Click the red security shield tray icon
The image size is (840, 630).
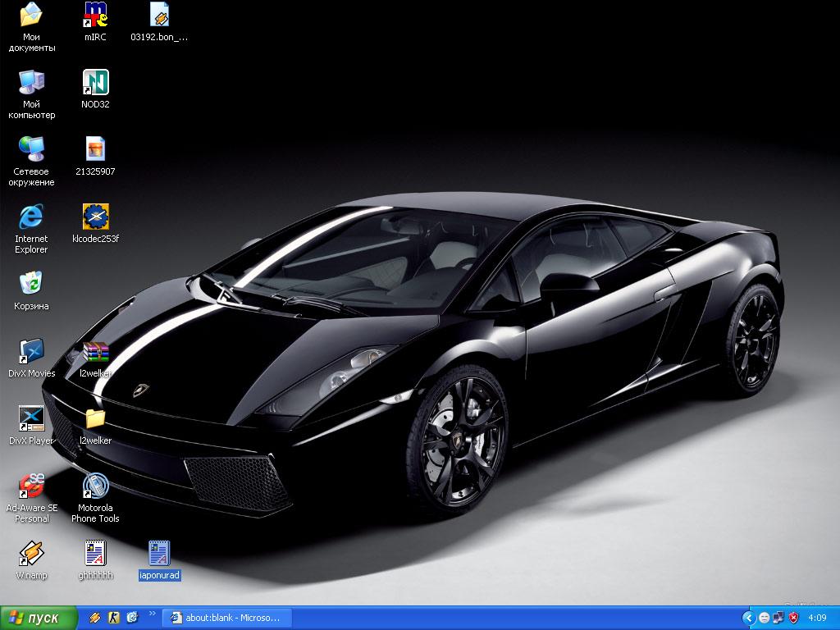tap(793, 618)
